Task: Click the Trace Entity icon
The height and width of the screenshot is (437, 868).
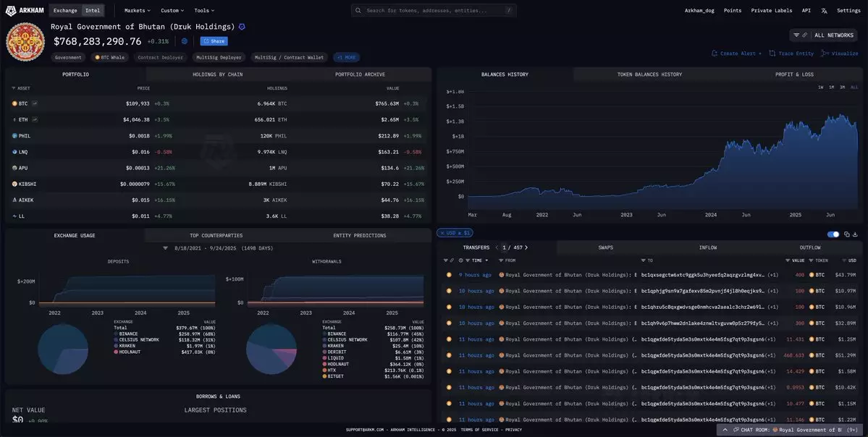Action: (772, 54)
